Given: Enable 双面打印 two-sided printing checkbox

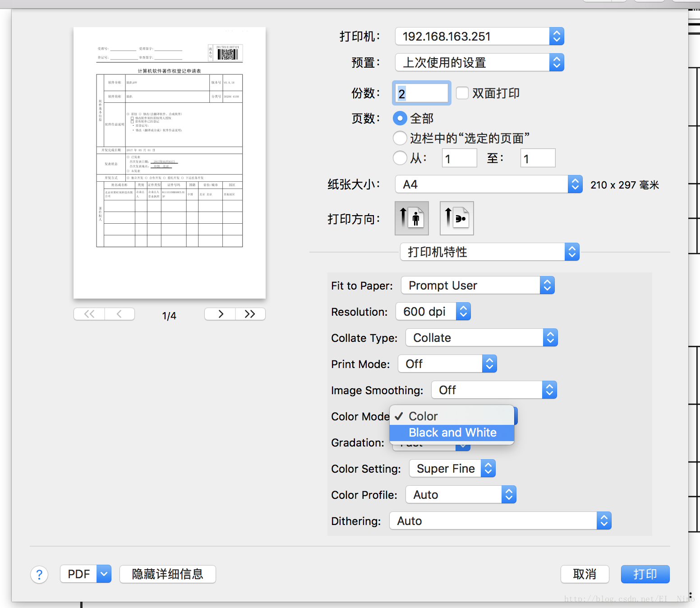Looking at the screenshot, I should point(462,93).
